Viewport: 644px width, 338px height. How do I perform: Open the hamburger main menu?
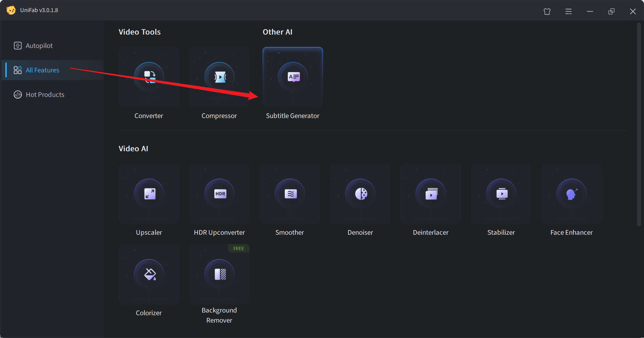pos(569,11)
